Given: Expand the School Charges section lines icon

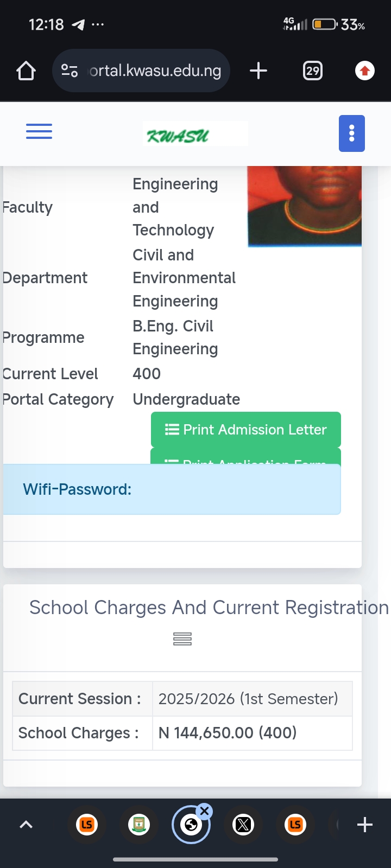Looking at the screenshot, I should [x=182, y=639].
